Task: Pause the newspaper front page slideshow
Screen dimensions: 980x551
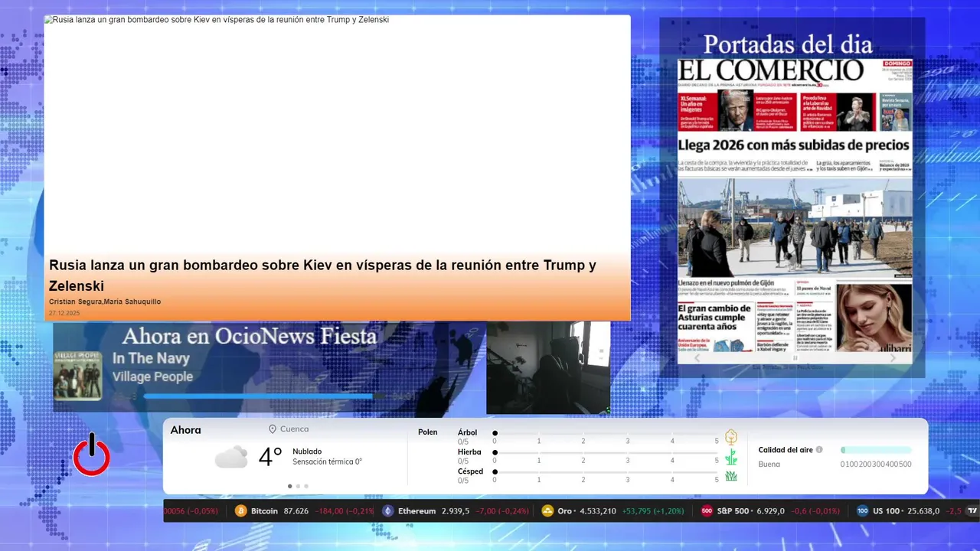Action: point(795,358)
